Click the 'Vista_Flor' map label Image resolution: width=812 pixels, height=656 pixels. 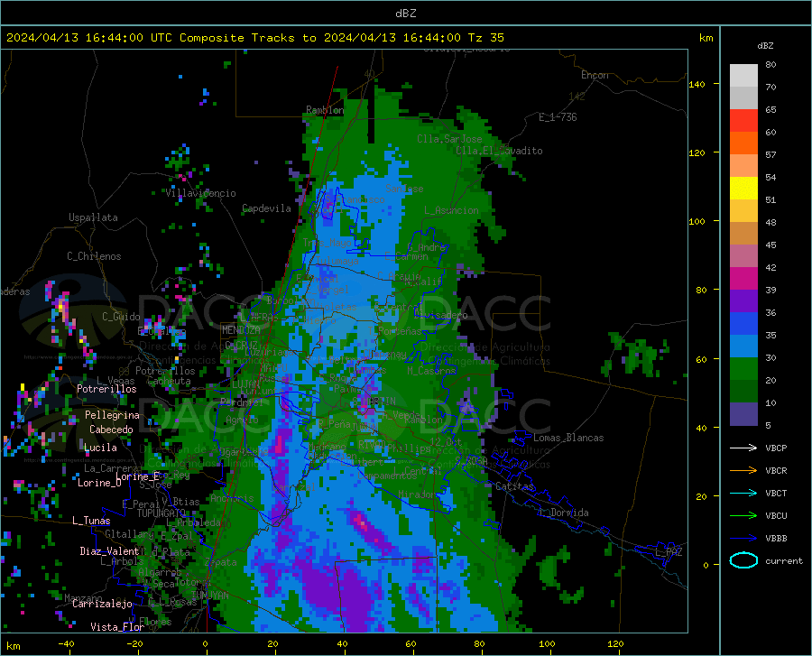click(x=117, y=627)
